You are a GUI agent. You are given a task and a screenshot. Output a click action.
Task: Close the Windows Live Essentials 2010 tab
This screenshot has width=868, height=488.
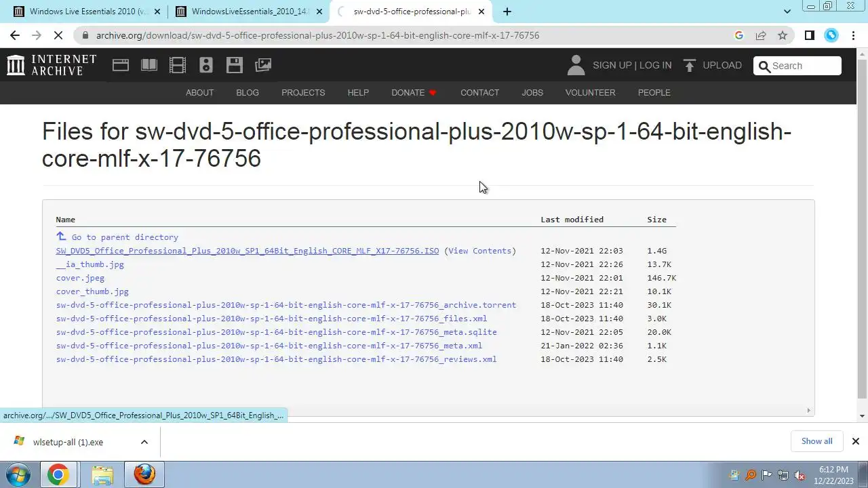coord(157,12)
